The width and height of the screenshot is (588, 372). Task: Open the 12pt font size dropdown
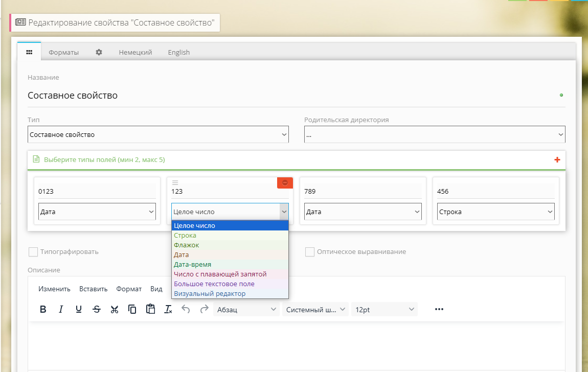[x=384, y=310]
